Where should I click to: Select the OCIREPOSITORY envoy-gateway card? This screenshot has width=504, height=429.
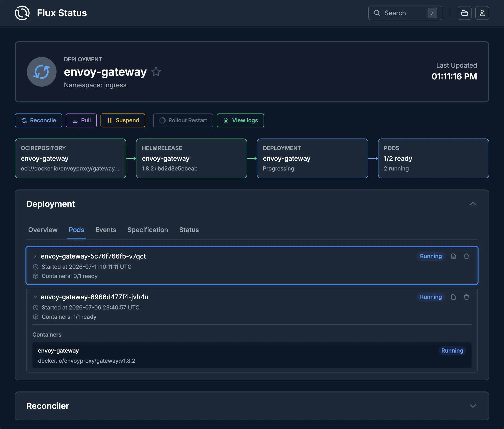point(70,158)
